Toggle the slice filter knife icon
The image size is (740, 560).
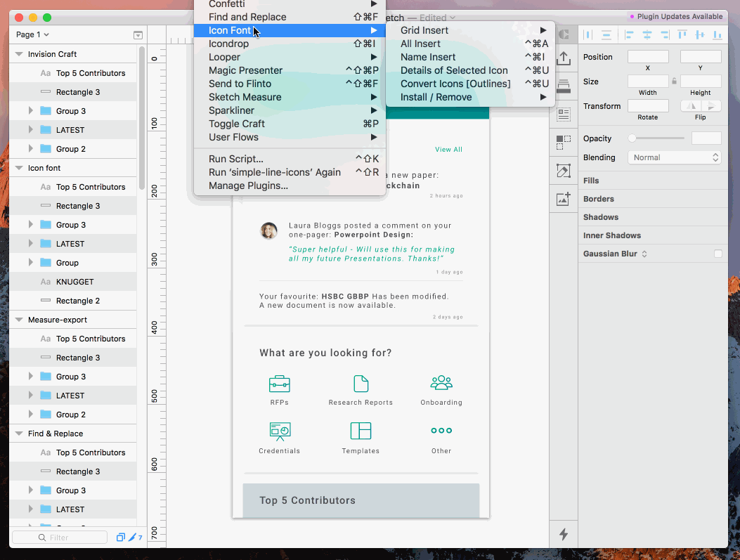pyautogui.click(x=133, y=537)
